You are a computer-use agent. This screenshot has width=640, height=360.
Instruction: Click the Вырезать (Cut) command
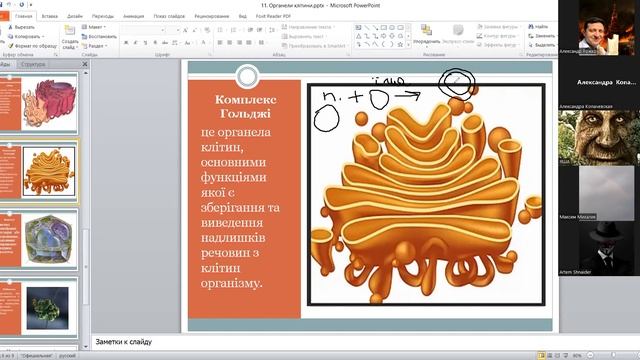[x=21, y=27]
